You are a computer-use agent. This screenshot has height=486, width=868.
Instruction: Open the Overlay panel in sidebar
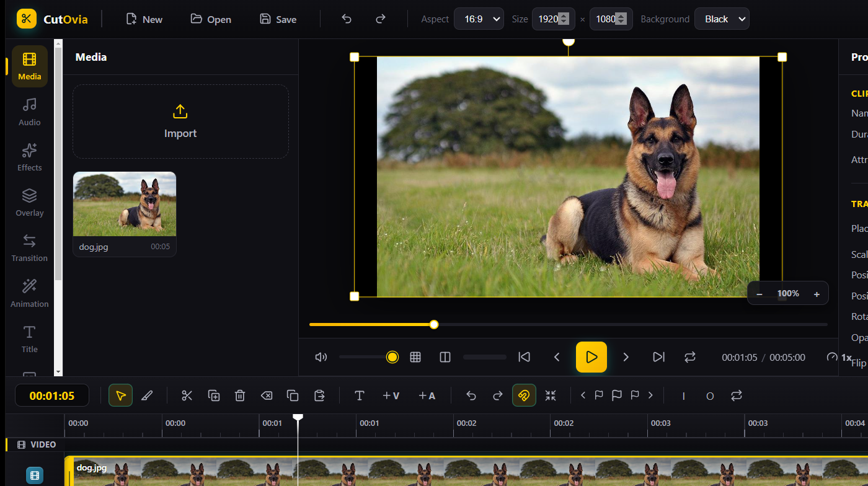(30, 203)
